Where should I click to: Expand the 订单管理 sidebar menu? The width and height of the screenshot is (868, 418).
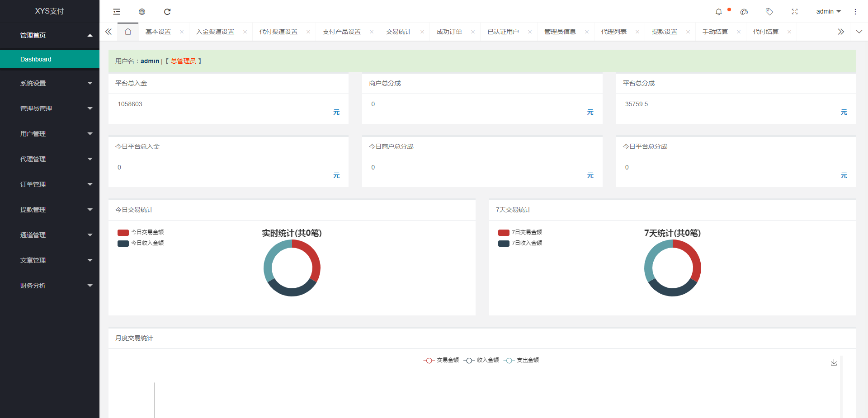50,184
